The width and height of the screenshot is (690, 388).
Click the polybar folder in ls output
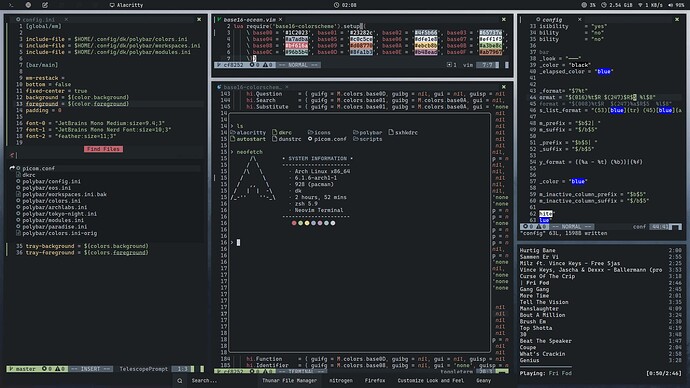coord(367,132)
